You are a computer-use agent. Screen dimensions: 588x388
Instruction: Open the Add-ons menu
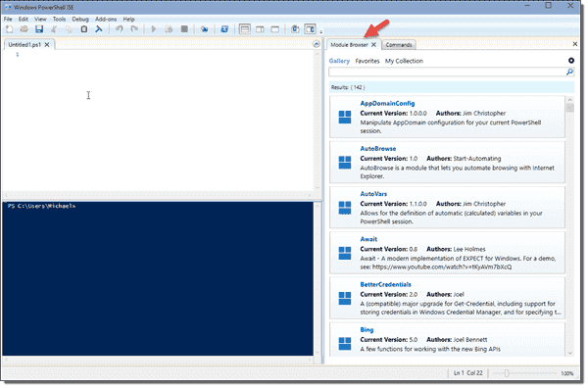pyautogui.click(x=106, y=20)
